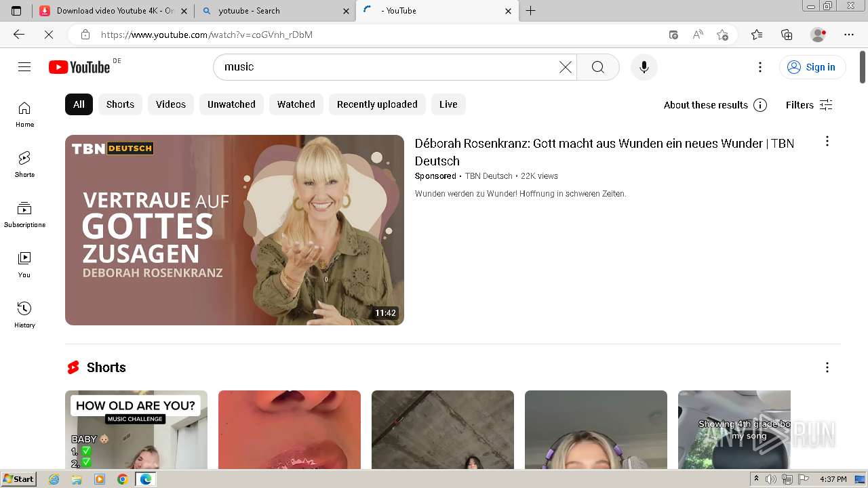The image size is (868, 488).
Task: Select the Videos filter chip
Action: 171,104
